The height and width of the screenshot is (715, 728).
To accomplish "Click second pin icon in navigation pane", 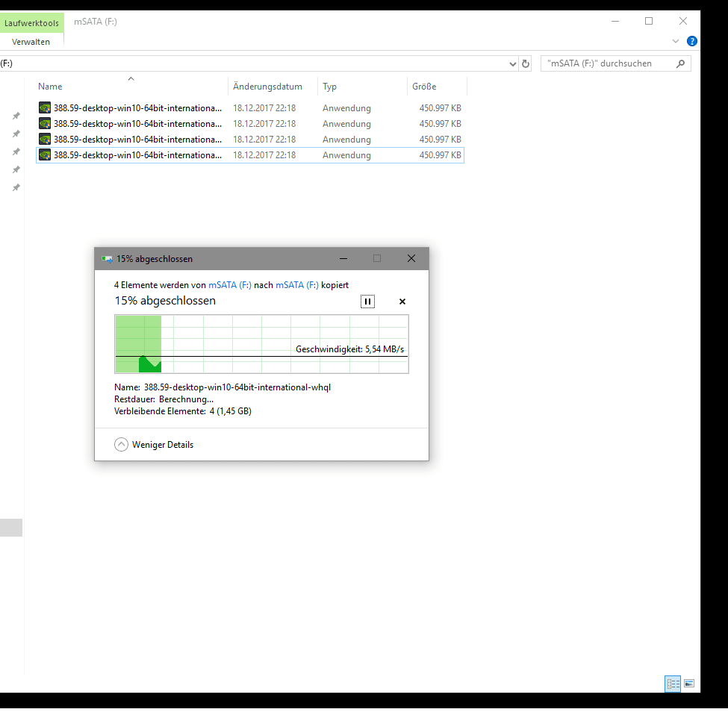I will coord(16,134).
